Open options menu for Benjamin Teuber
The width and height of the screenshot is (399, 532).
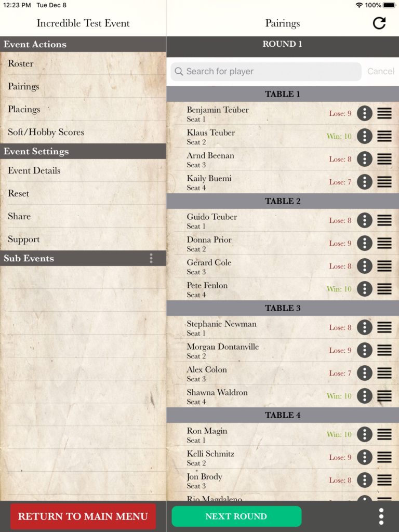pyautogui.click(x=364, y=113)
